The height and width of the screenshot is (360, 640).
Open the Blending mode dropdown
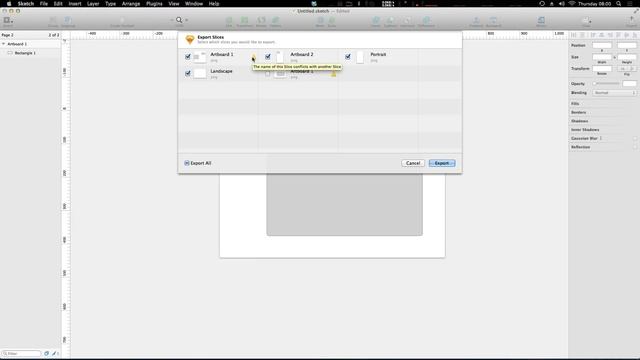[614, 93]
